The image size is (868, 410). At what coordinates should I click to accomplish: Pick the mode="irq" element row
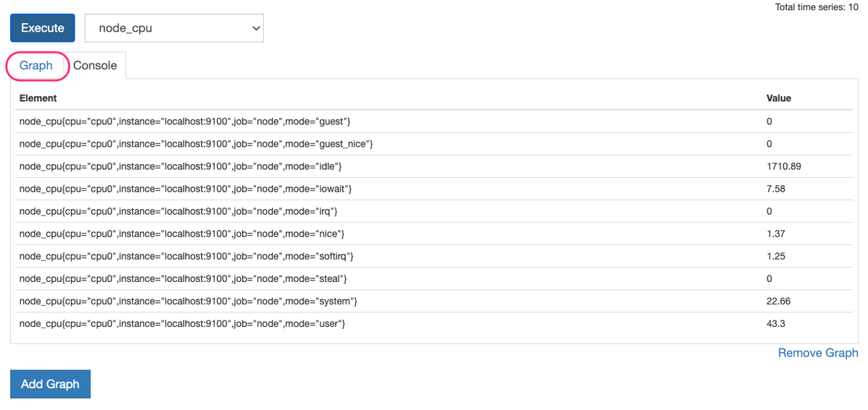point(179,211)
